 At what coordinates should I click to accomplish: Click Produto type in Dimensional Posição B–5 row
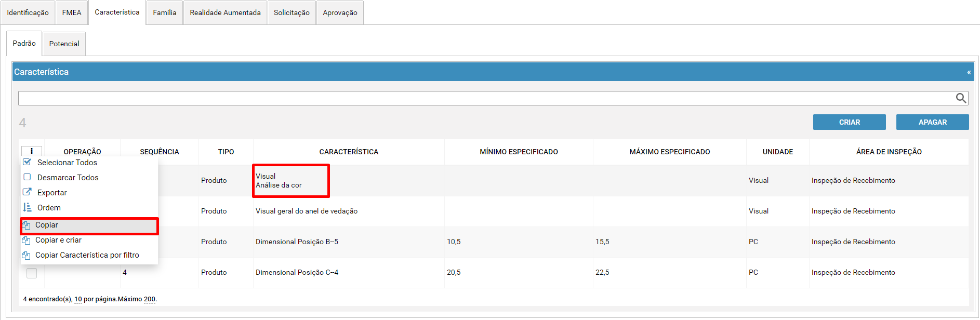pyautogui.click(x=214, y=242)
